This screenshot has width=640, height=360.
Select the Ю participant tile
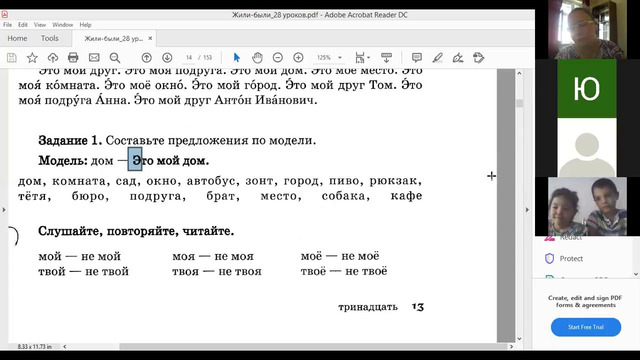tap(587, 89)
